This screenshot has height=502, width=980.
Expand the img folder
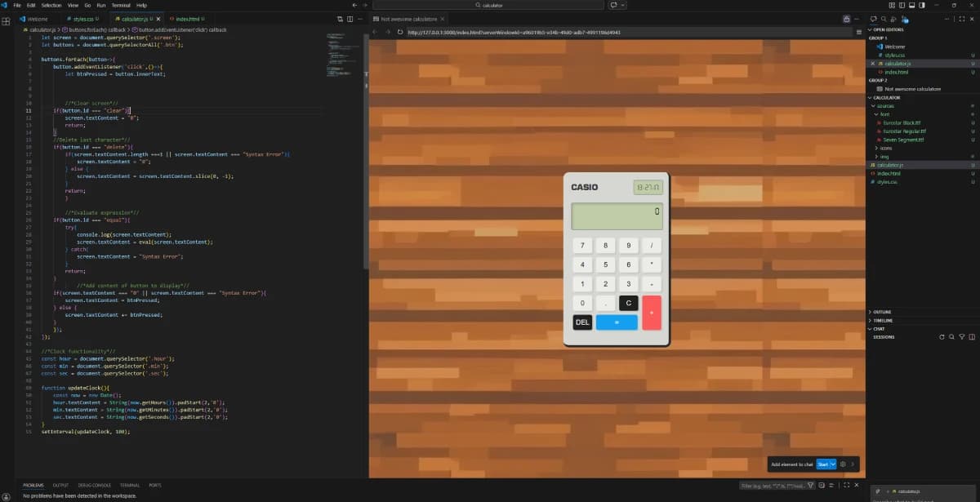[923, 157]
